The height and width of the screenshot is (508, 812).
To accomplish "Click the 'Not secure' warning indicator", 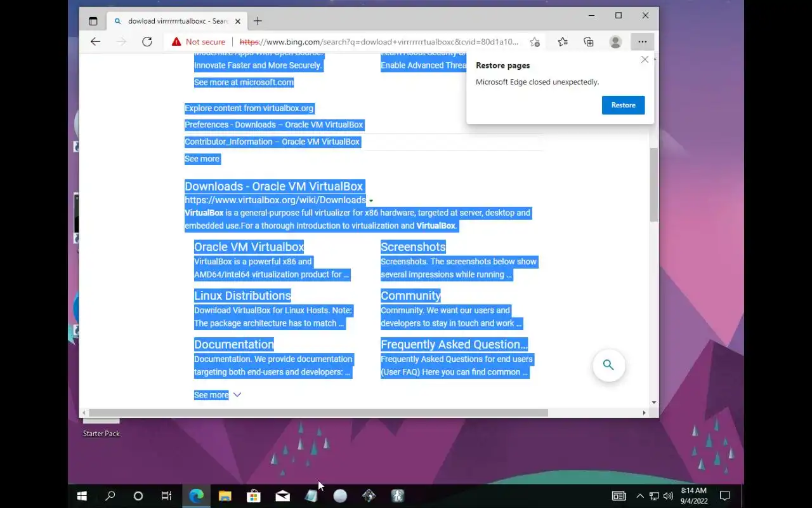I will [x=198, y=42].
